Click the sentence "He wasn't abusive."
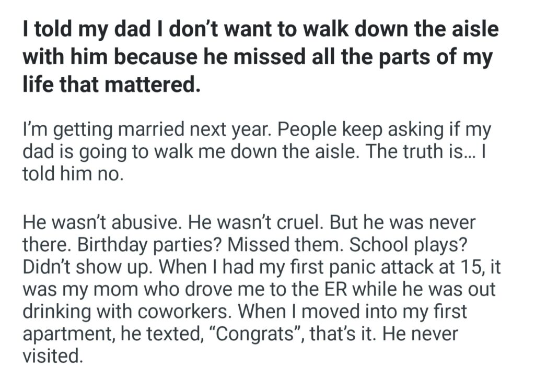The width and height of the screenshot is (535, 392). [x=101, y=223]
